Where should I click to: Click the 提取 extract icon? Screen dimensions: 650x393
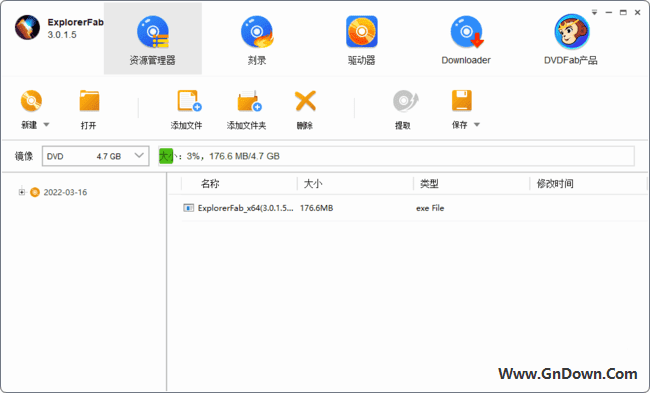pos(405,101)
